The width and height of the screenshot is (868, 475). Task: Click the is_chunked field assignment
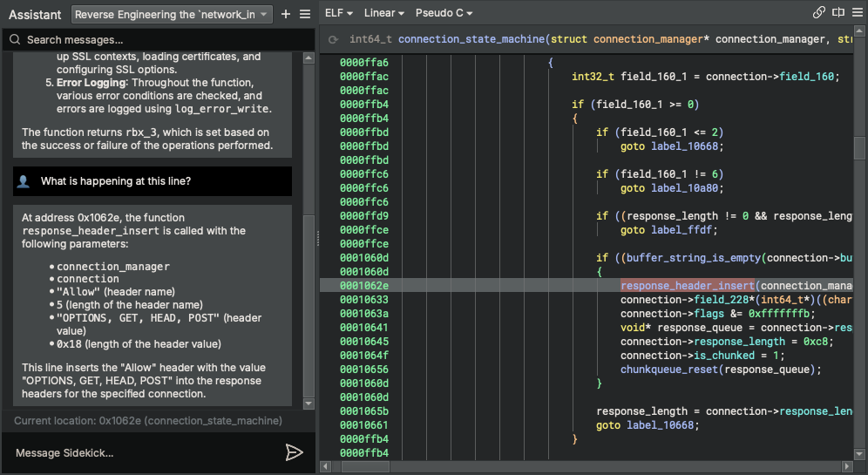click(724, 356)
